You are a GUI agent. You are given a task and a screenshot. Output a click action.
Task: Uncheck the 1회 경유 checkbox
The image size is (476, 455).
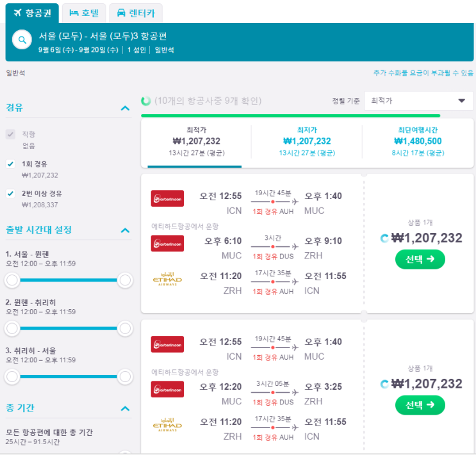click(10, 164)
